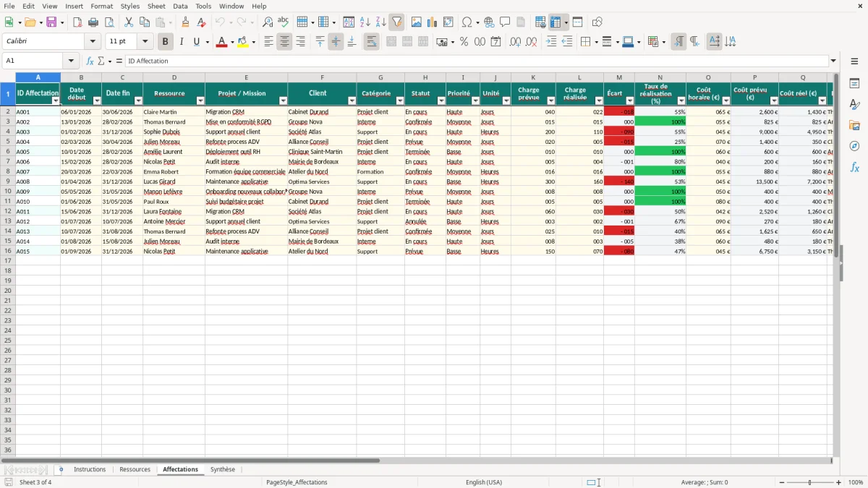Open Borders dropdown arrow
The height and width of the screenshot is (488, 868).
point(595,42)
